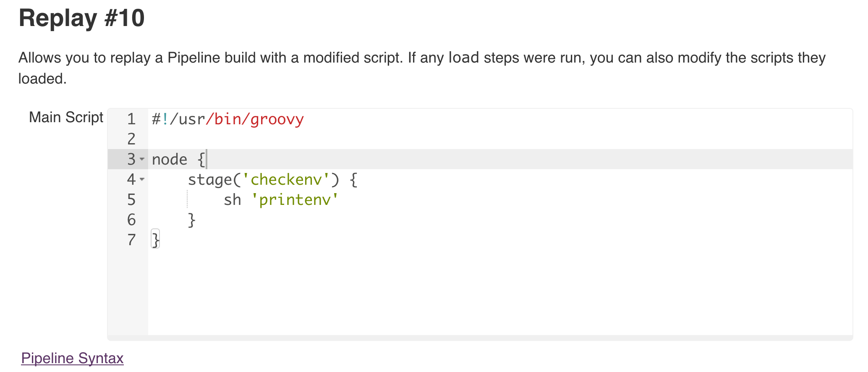The height and width of the screenshot is (372, 868).
Task: Select line number 2 in the gutter
Action: tap(131, 139)
